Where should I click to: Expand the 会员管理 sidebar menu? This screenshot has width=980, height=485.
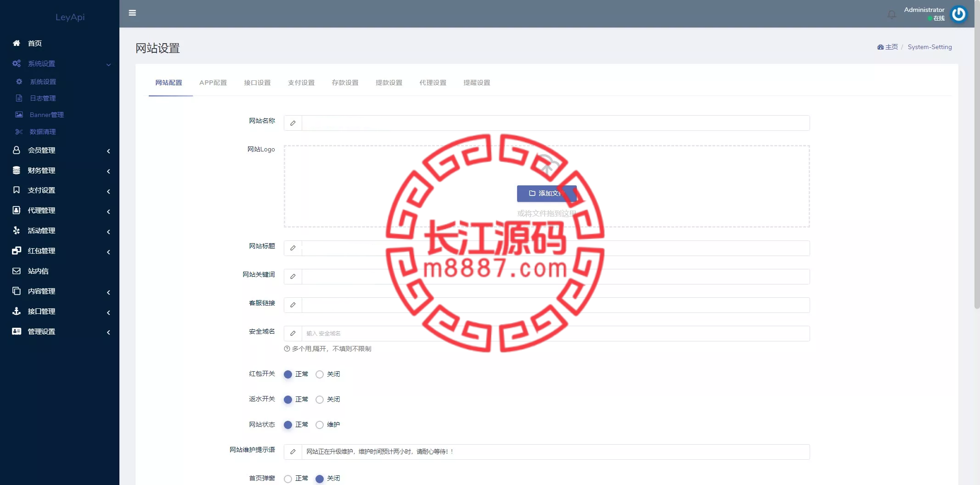(x=108, y=151)
